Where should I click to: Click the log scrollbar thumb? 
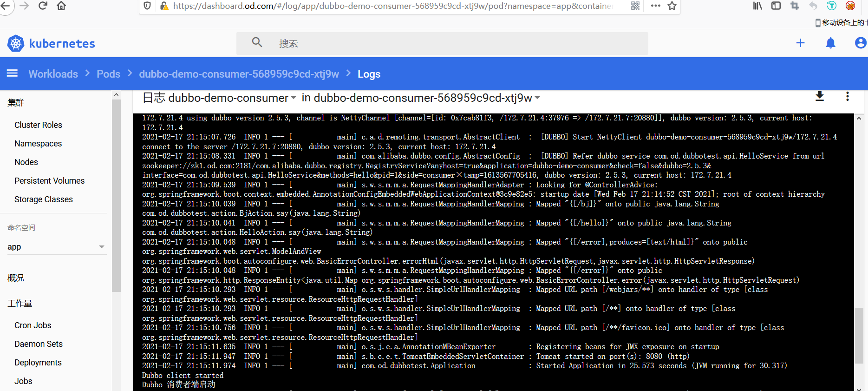[x=859, y=335]
